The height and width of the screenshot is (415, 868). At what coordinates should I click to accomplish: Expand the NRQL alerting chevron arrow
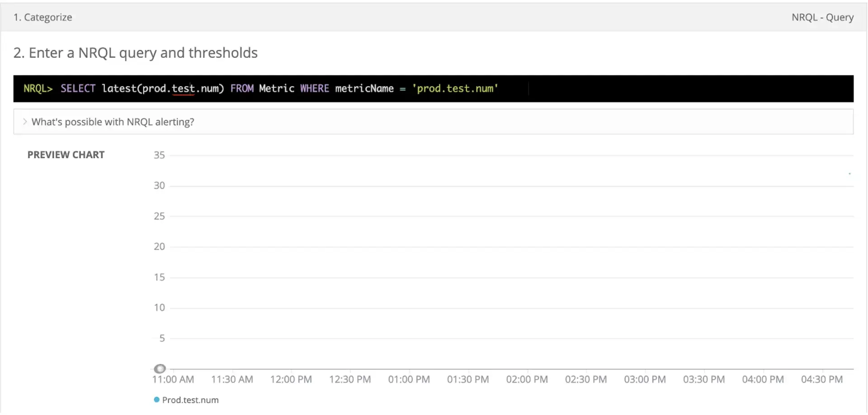[25, 122]
